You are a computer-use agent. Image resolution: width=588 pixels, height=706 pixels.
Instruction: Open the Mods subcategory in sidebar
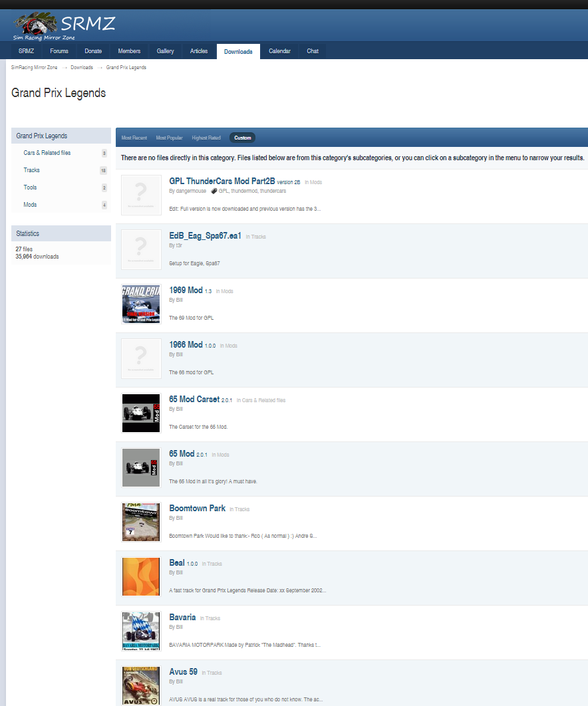[x=30, y=204]
